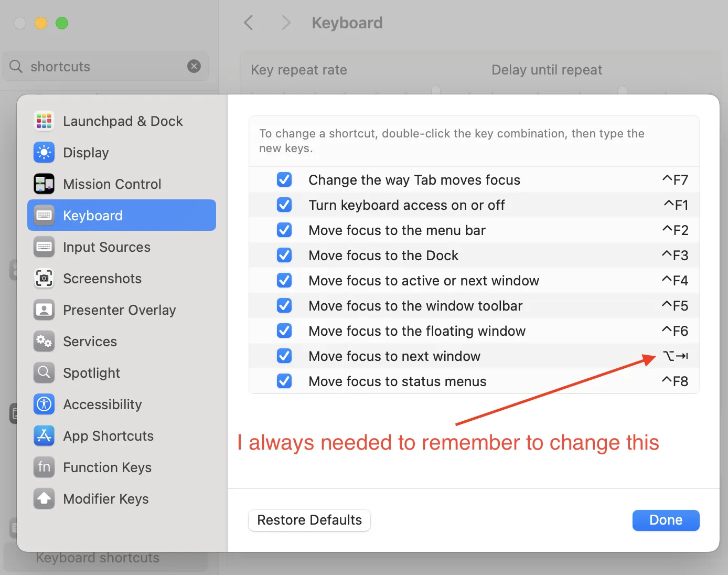Disable Move focus to the Dock shortcut
This screenshot has width=728, height=575.
[x=284, y=255]
